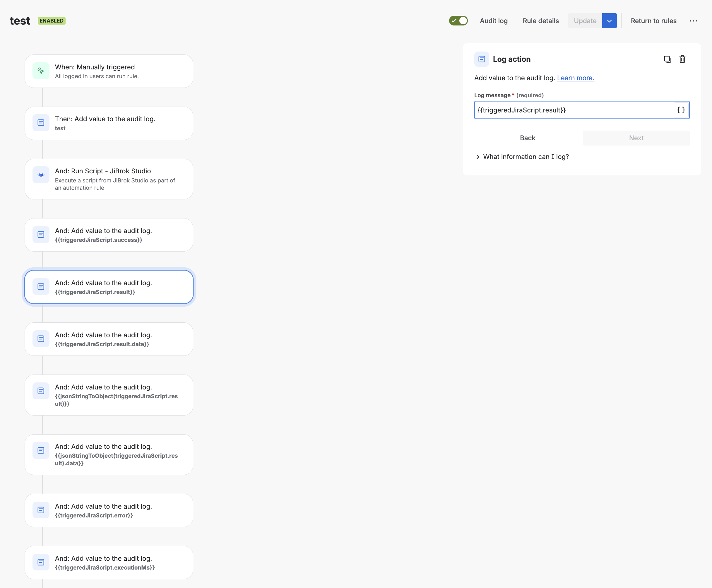Image resolution: width=712 pixels, height=588 pixels.
Task: Open Rule details
Action: (540, 21)
